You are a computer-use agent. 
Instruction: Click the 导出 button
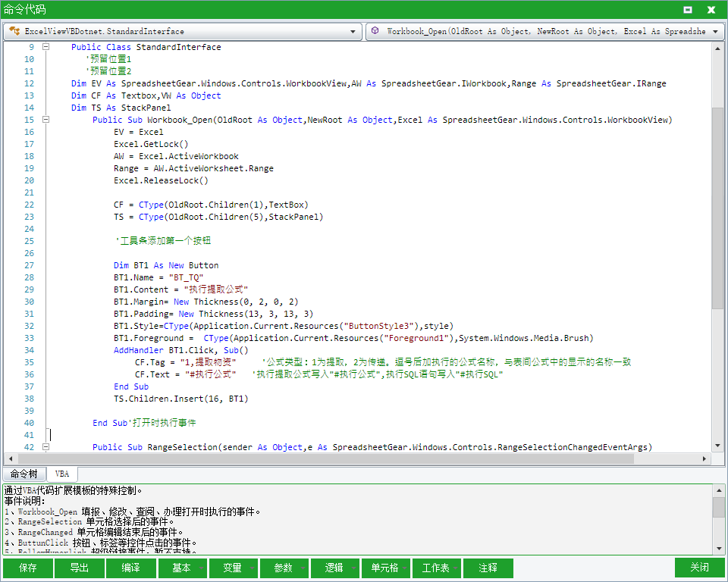(80, 568)
